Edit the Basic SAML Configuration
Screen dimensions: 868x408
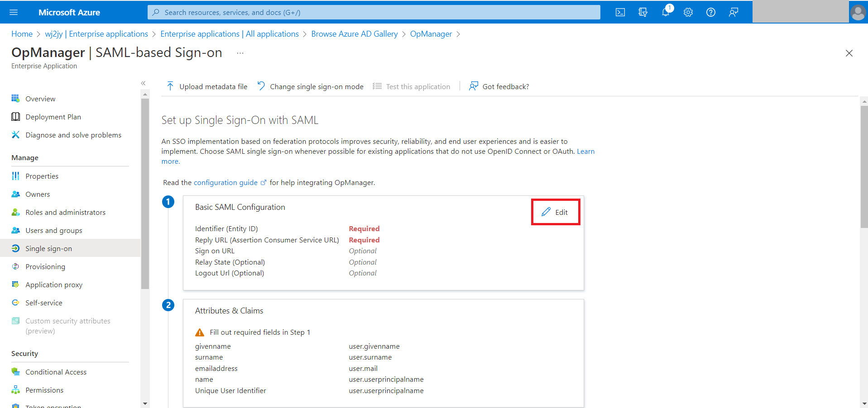[x=555, y=212]
